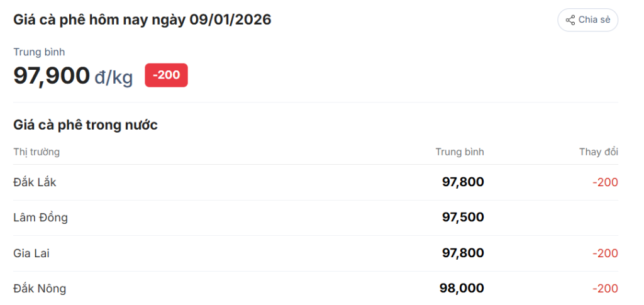
Task: Click the red -200 change badge
Action: pyautogui.click(x=166, y=75)
